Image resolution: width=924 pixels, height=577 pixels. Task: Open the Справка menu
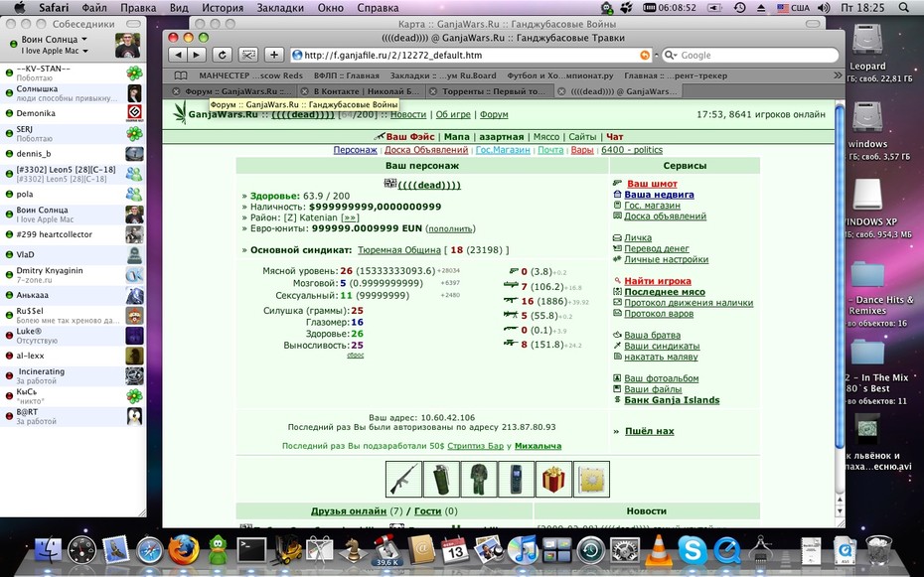tap(378, 8)
